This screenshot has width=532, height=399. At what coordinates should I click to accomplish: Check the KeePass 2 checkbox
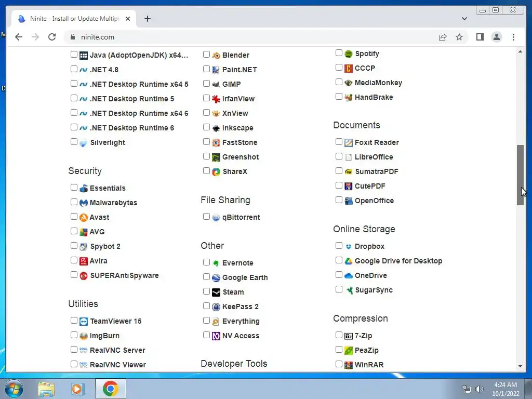pyautogui.click(x=206, y=306)
